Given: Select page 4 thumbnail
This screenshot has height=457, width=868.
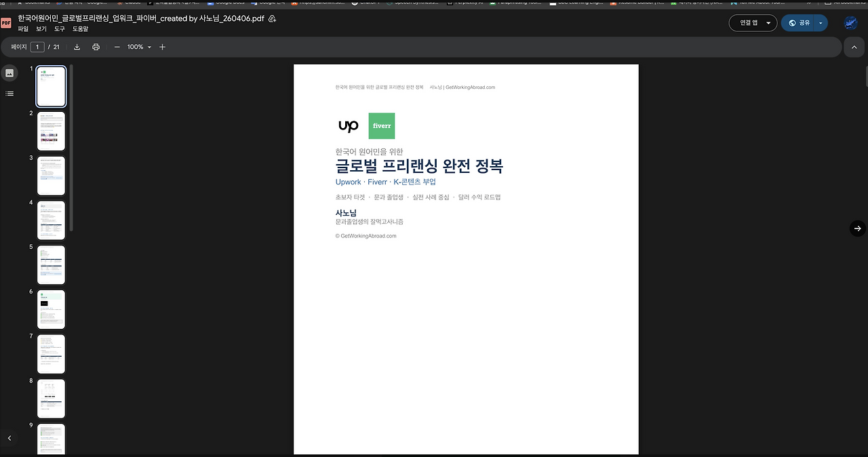Looking at the screenshot, I should tap(51, 220).
